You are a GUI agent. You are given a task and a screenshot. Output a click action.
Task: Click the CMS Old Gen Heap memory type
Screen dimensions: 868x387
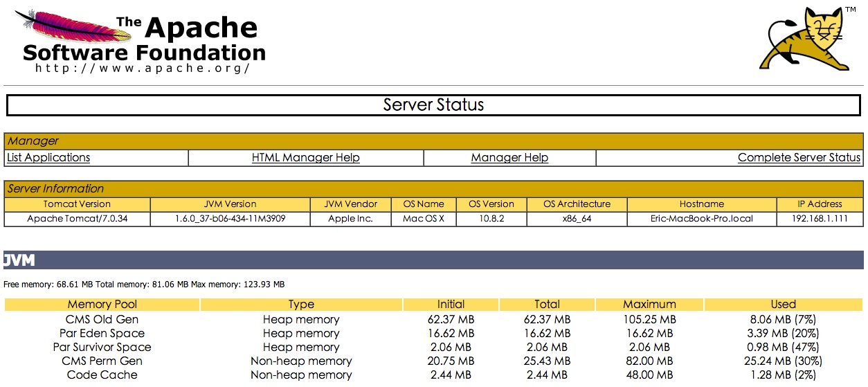tap(301, 320)
